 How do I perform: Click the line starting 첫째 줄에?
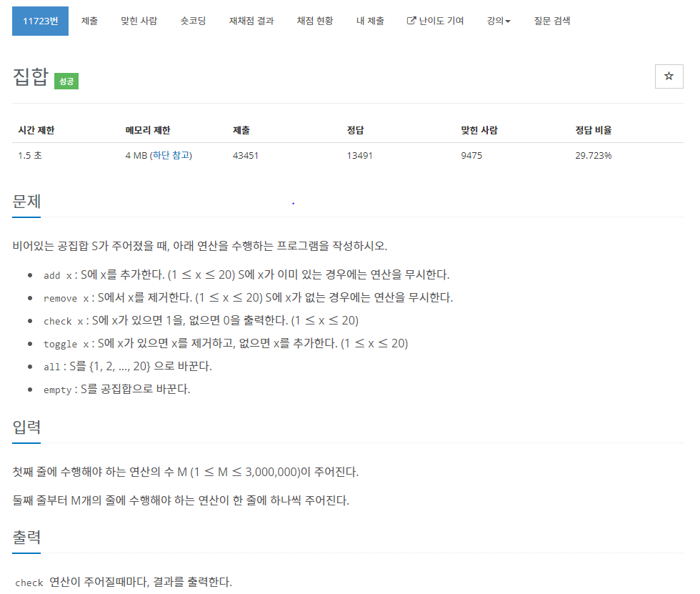coord(185,472)
